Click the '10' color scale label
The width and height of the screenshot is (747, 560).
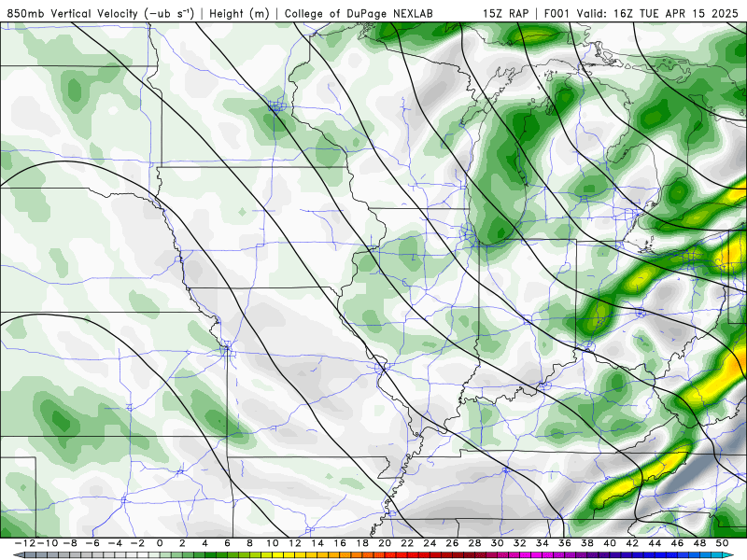point(272,543)
